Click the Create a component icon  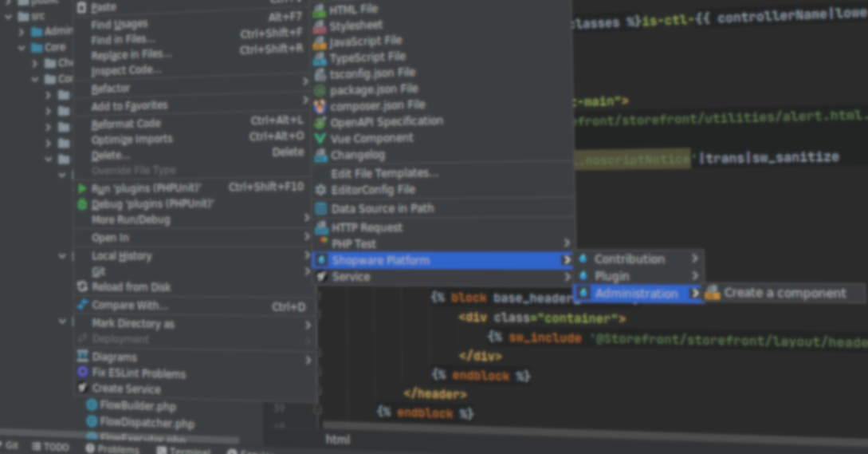pyautogui.click(x=712, y=293)
